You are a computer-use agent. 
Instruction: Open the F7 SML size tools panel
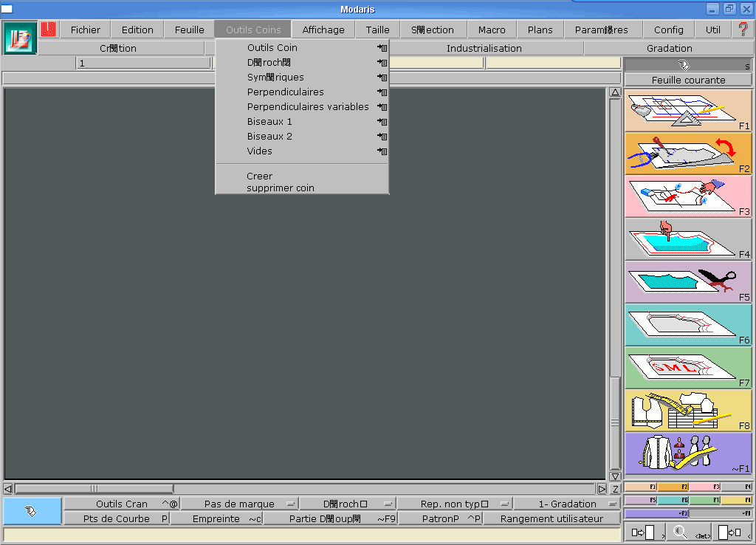pos(688,368)
